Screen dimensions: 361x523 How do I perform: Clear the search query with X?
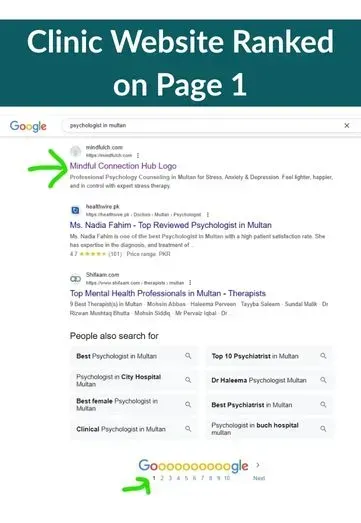347,125
